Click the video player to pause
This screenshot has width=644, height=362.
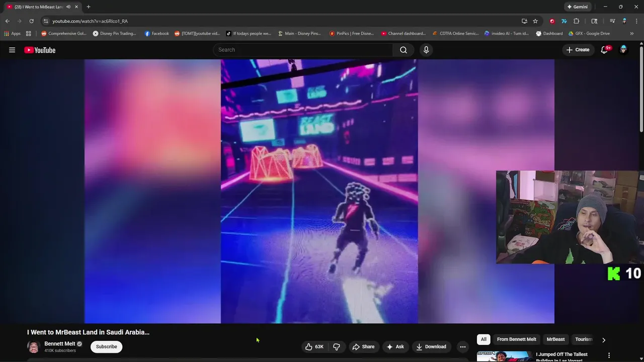click(x=319, y=191)
